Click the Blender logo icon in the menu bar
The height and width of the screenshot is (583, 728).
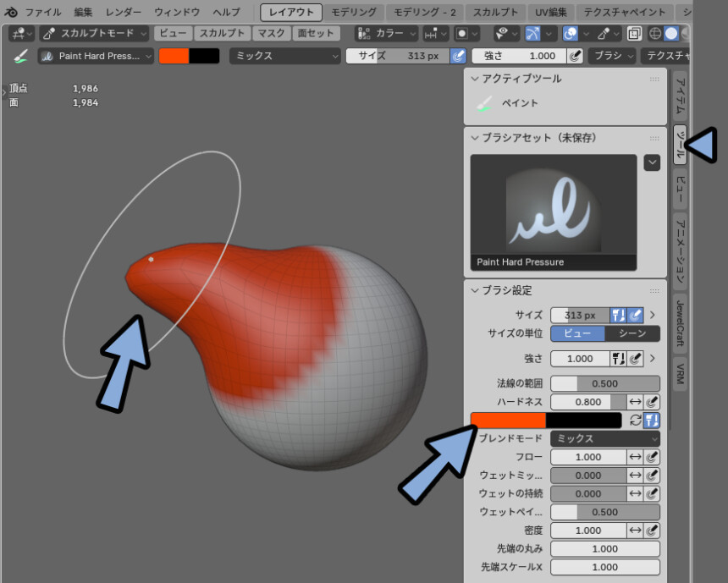tap(11, 12)
